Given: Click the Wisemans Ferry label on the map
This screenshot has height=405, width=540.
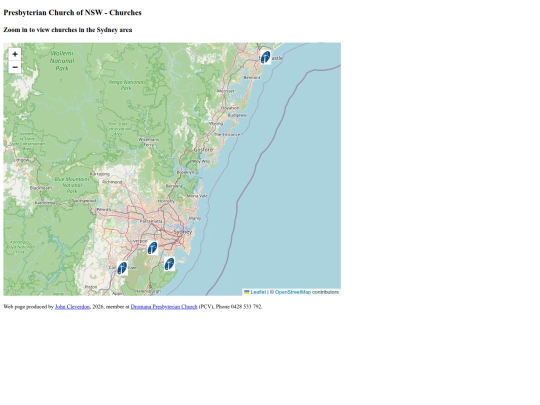Looking at the screenshot, I should (148, 142).
